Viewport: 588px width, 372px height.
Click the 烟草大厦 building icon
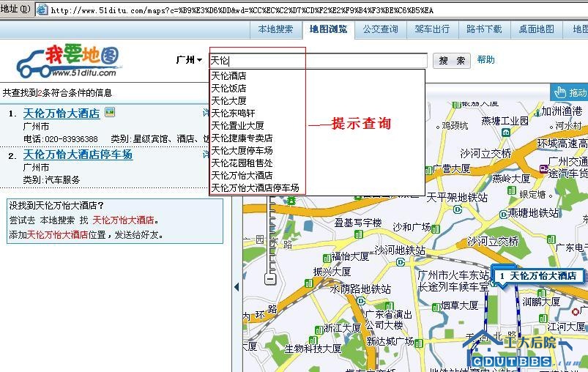point(436,308)
